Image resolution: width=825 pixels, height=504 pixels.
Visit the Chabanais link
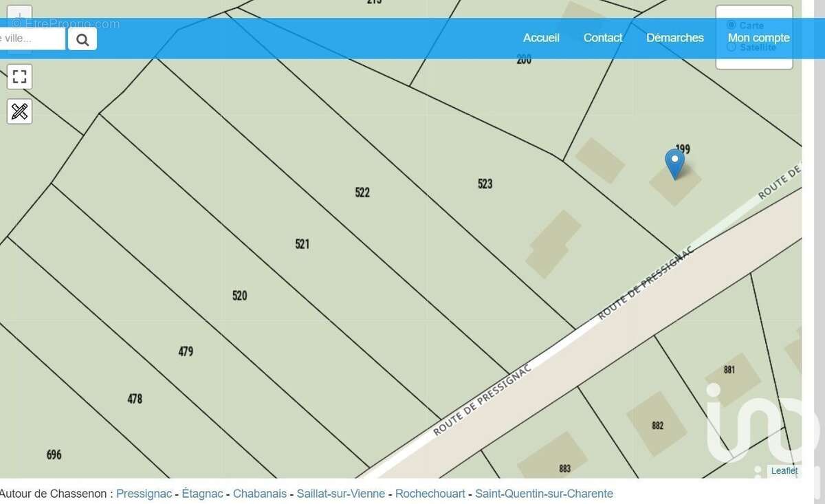[260, 494]
